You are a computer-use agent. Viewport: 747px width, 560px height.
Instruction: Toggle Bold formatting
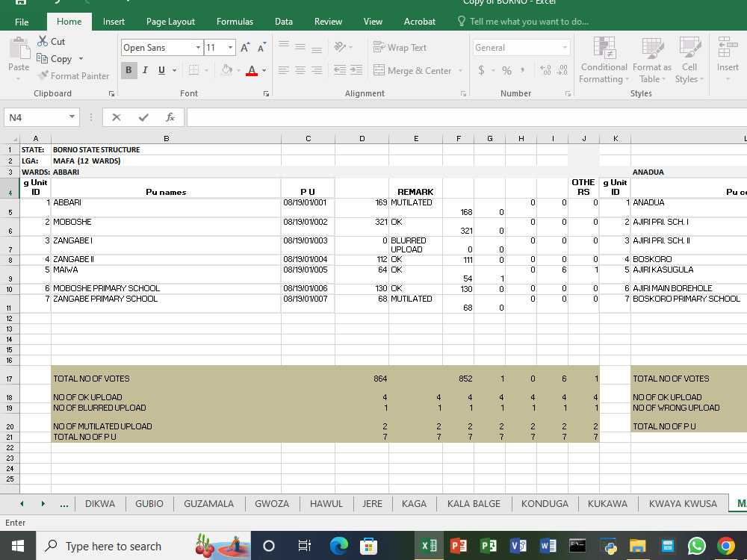tap(128, 70)
